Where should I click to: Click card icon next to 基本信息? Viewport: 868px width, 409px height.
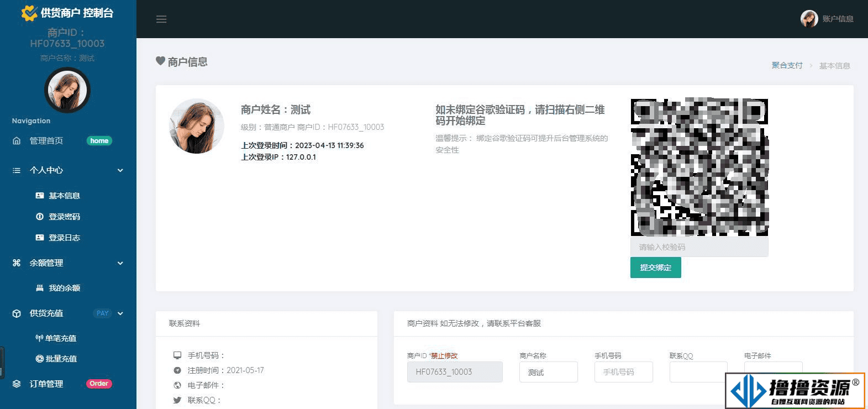pos(40,196)
